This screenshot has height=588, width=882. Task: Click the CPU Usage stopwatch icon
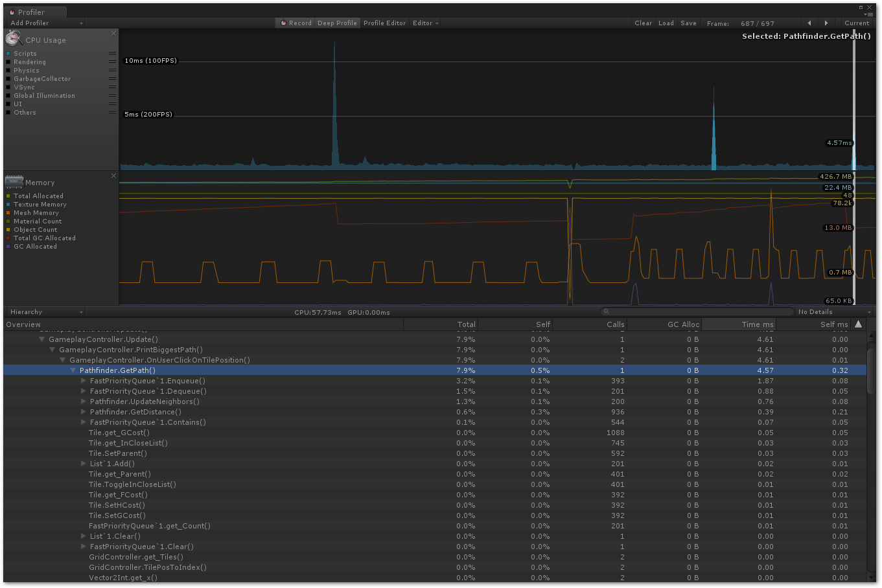pyautogui.click(x=14, y=39)
